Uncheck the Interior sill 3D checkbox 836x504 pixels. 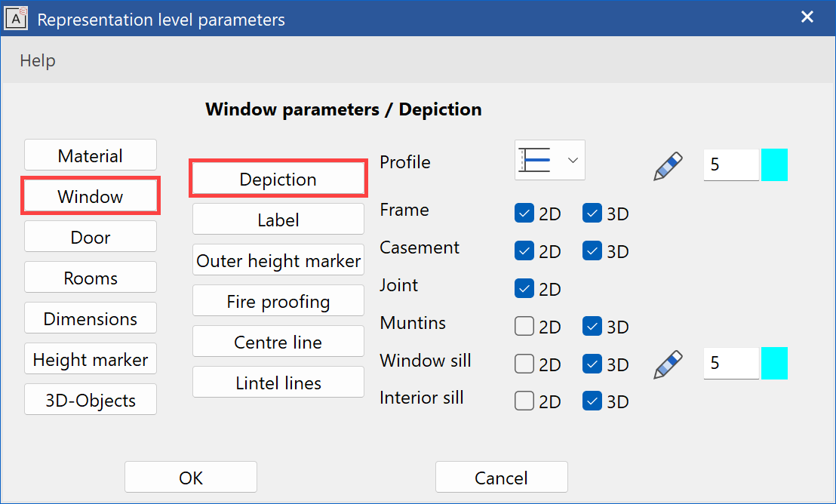point(592,401)
